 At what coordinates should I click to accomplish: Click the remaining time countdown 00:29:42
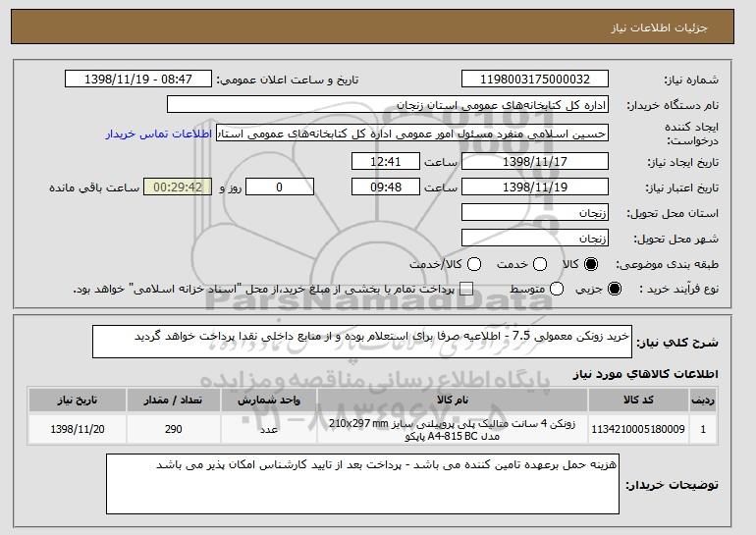click(x=177, y=187)
